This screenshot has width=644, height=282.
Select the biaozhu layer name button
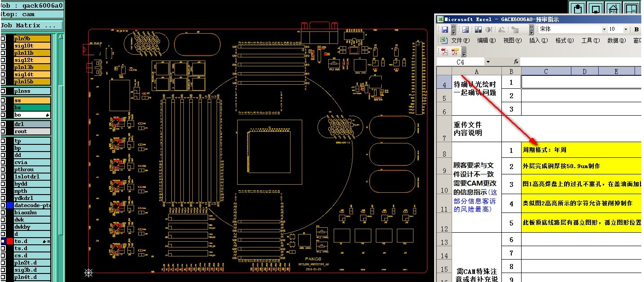(32, 213)
